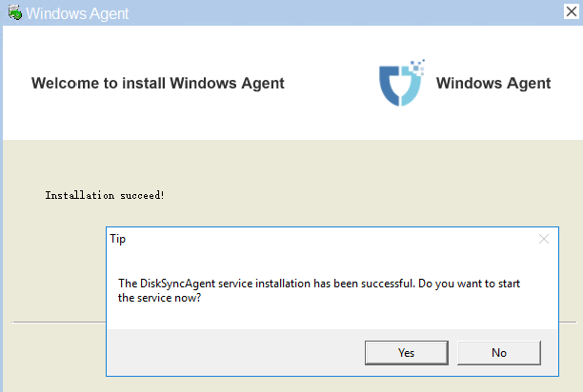
Task: Click Yes to start the DiskSyncAgent service
Action: pos(407,353)
